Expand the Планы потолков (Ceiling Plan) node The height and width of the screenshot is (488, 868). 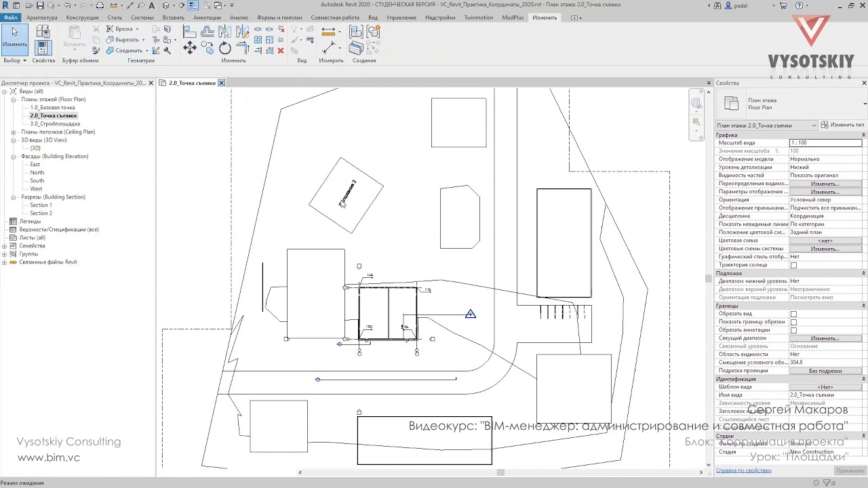point(14,132)
